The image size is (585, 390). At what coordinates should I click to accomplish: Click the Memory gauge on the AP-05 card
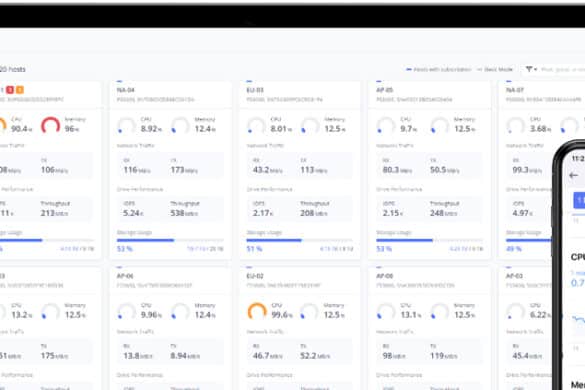[439, 125]
